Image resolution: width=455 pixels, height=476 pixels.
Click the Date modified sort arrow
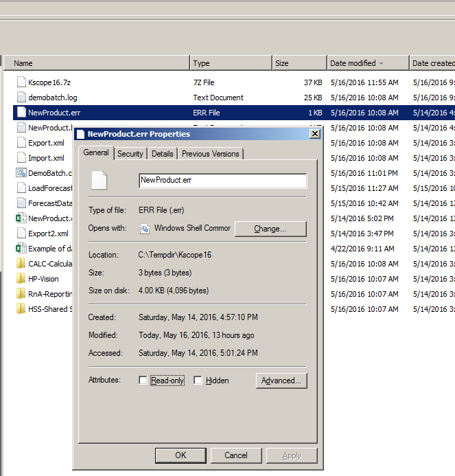[x=382, y=63]
